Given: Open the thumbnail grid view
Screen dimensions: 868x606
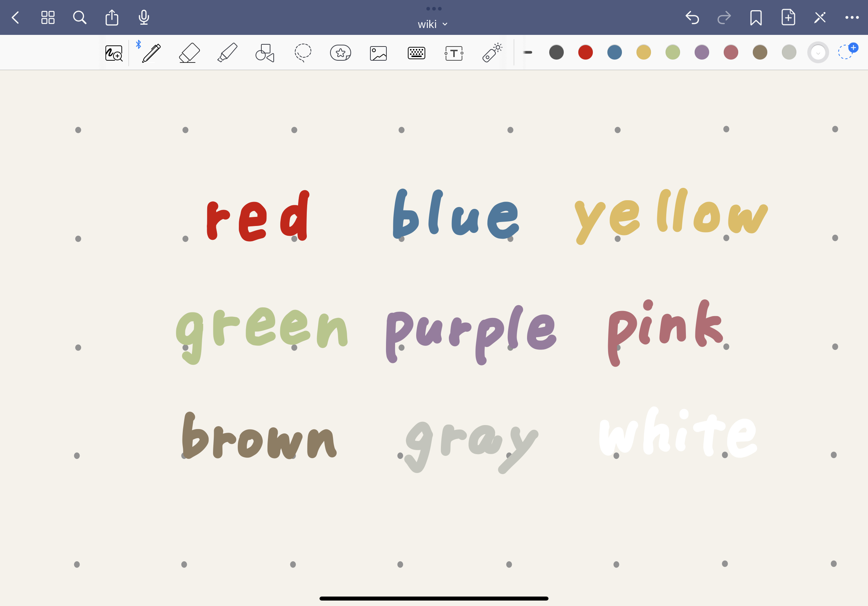Looking at the screenshot, I should click(48, 17).
